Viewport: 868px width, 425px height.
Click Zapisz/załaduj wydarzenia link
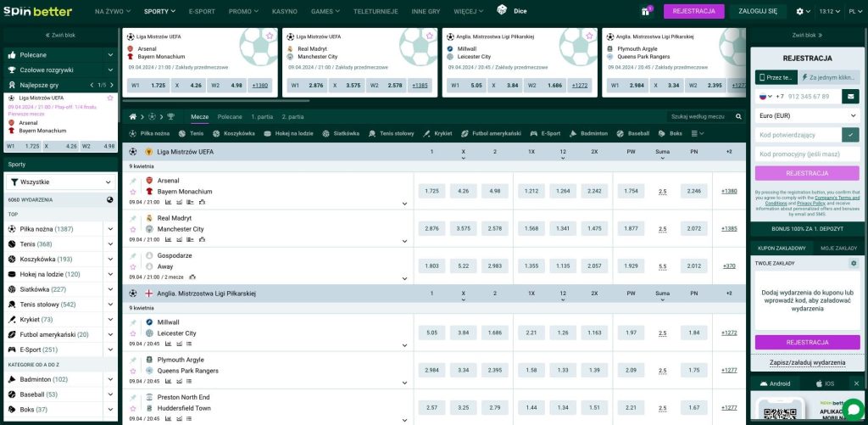point(807,363)
